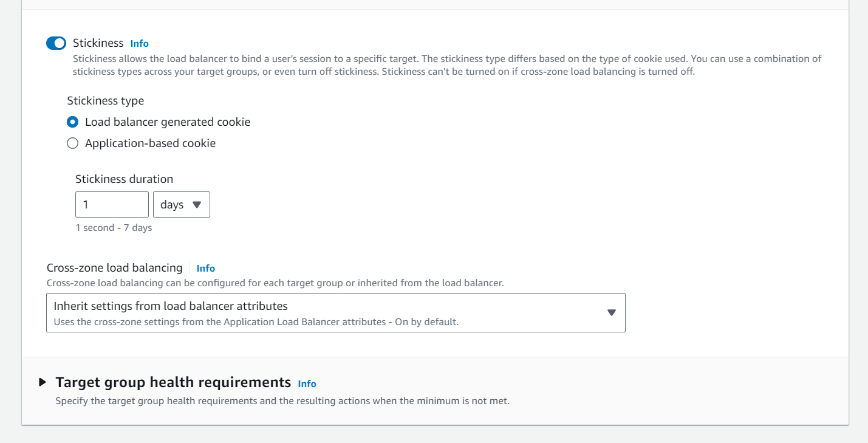Expand Target group health requirements disclosure triangle
This screenshot has width=868, height=443.
pos(42,382)
